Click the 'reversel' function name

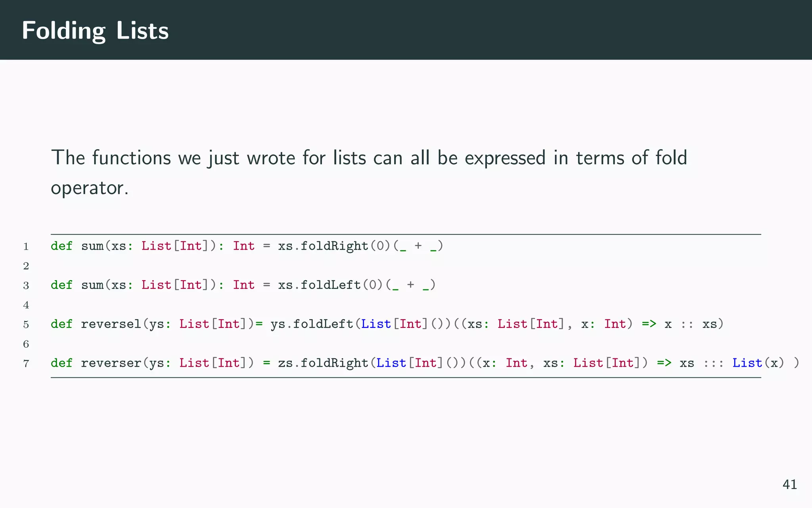(111, 324)
